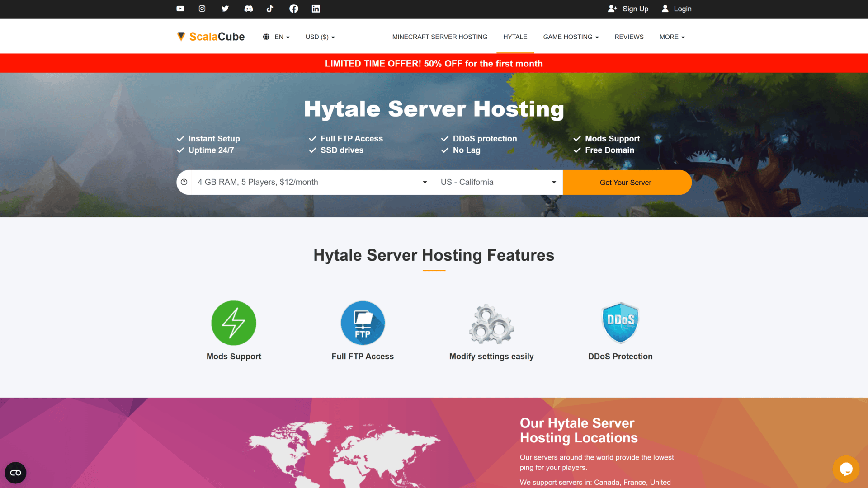Image resolution: width=868 pixels, height=488 pixels.
Task: Open the Discord social icon
Action: point(249,9)
